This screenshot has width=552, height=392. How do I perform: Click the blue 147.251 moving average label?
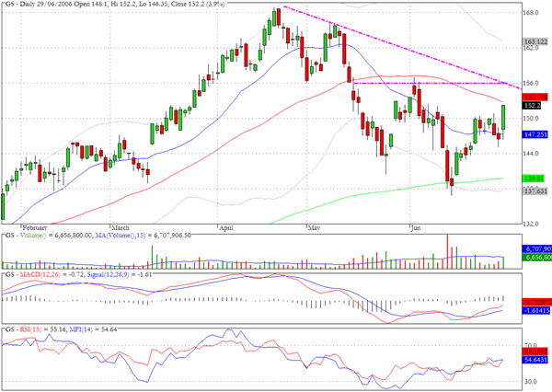click(535, 134)
